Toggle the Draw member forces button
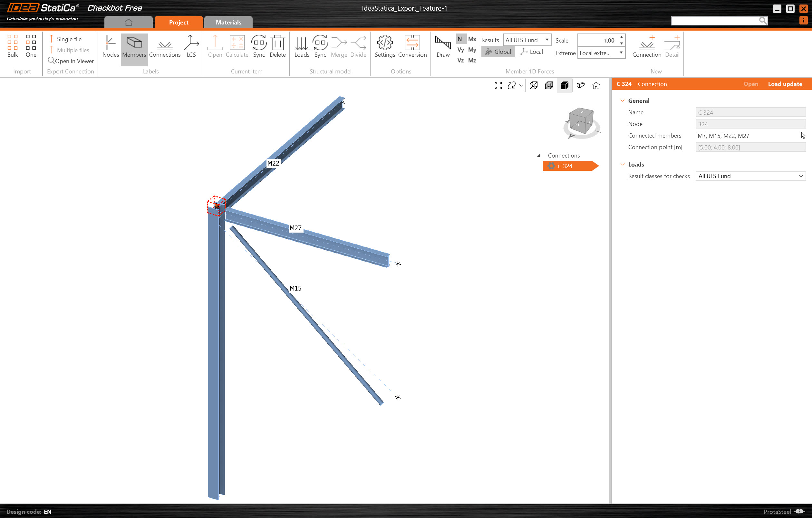 [443, 46]
